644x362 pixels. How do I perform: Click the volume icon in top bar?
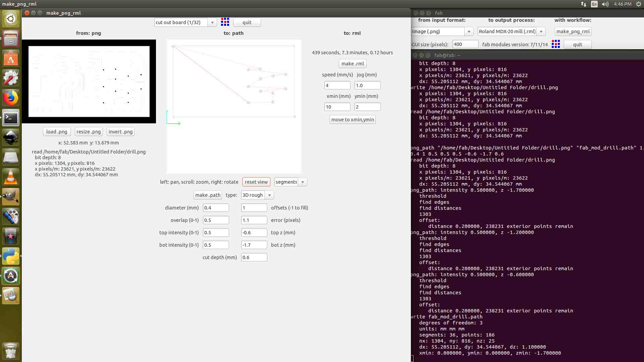(605, 4)
